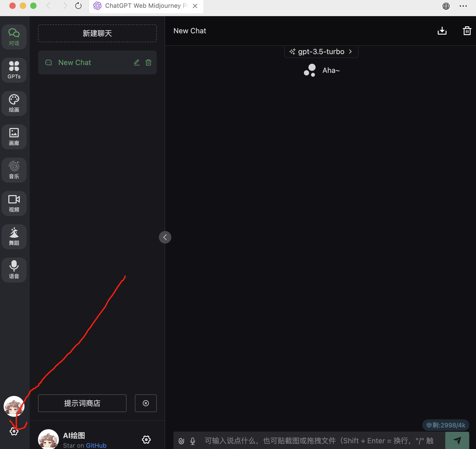Open the GPTs sidebar section
This screenshot has height=449, width=476.
tap(14, 70)
